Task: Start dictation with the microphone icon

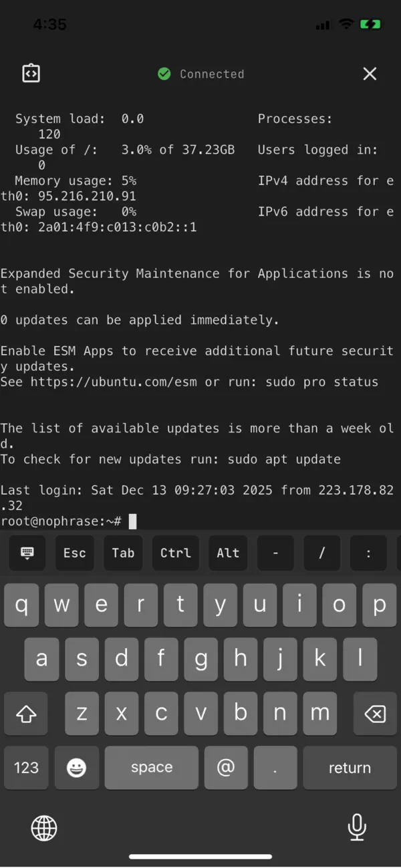Action: [x=357, y=828]
